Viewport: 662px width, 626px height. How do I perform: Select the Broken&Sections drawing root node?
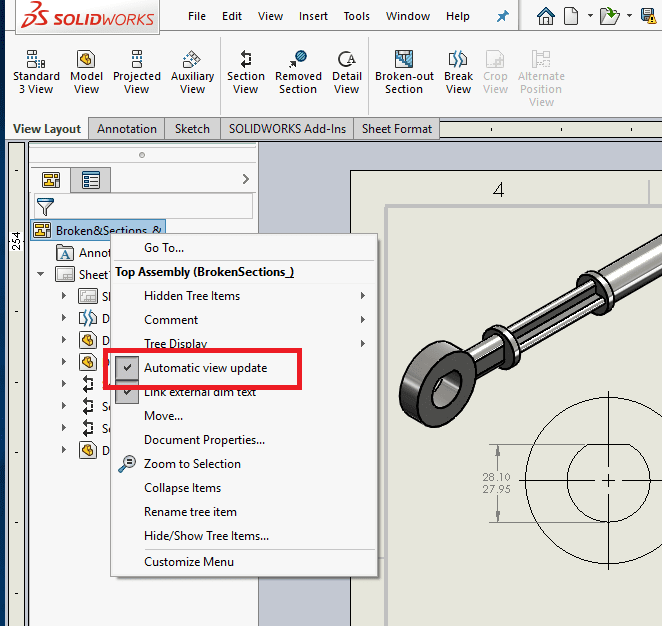coord(98,230)
